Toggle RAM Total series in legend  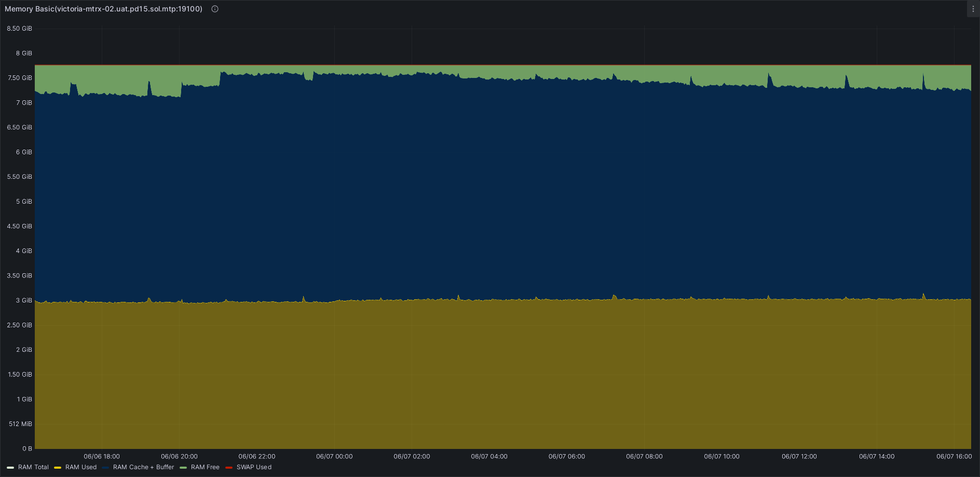click(x=33, y=467)
